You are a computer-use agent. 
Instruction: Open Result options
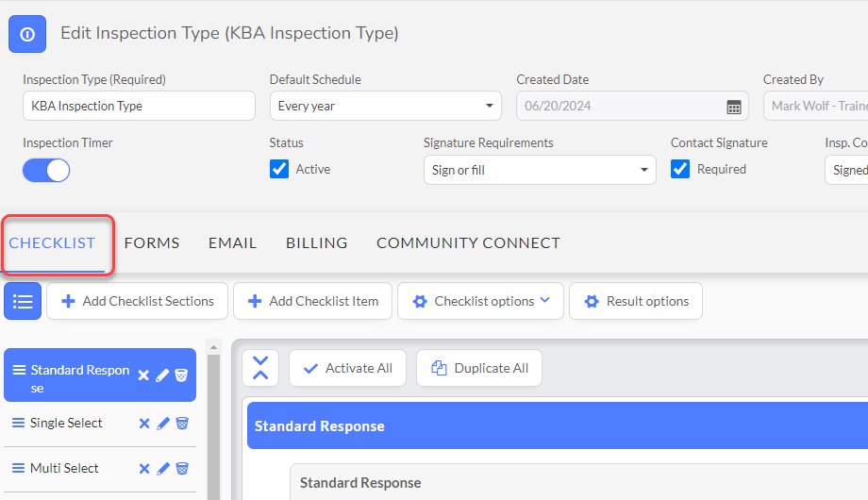[636, 301]
